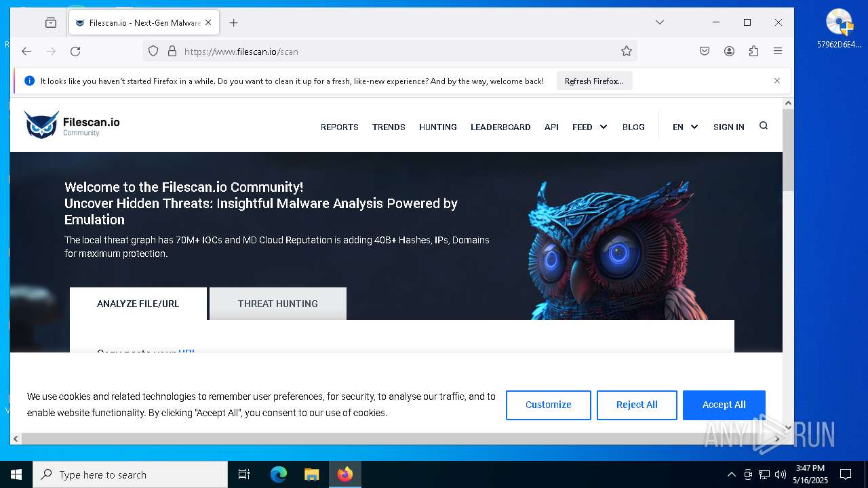Click the scrollbar up arrow
Viewport: 868px width, 488px height.
788,104
